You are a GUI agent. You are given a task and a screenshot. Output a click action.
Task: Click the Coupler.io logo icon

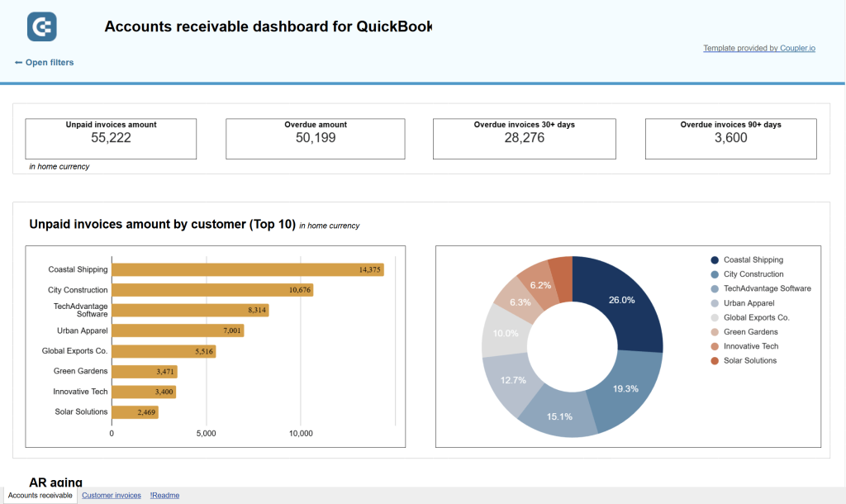40,26
